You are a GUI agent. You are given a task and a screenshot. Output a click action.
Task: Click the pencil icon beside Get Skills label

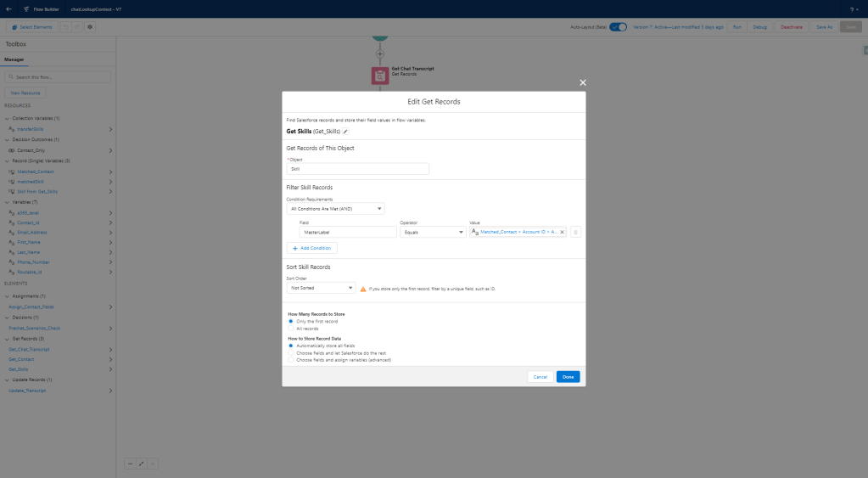tap(345, 132)
